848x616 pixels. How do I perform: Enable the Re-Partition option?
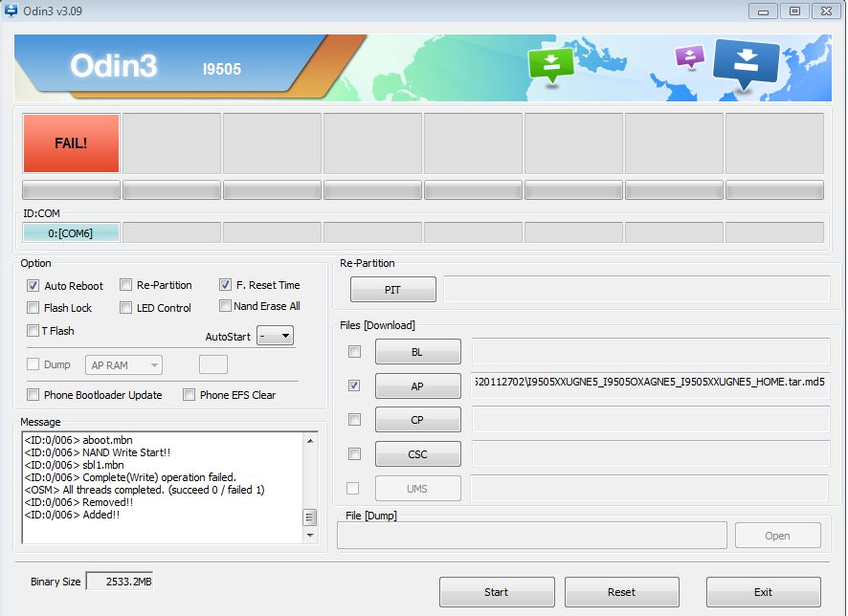pyautogui.click(x=125, y=285)
